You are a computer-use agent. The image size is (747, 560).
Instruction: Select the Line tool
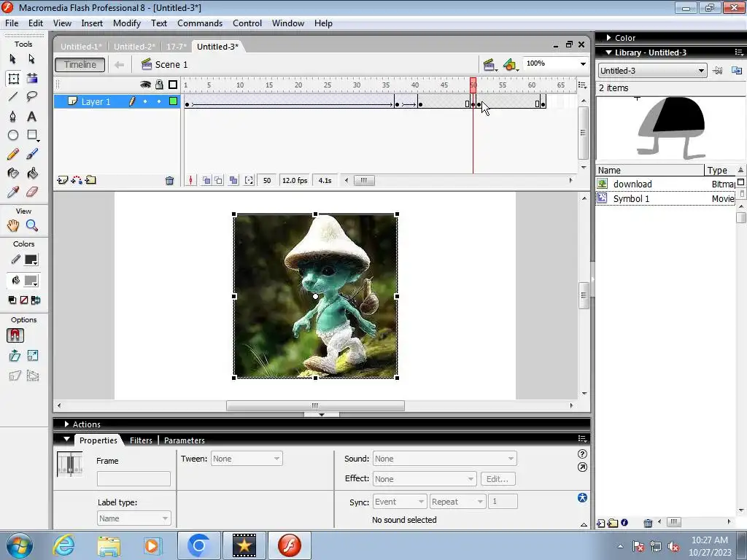13,97
